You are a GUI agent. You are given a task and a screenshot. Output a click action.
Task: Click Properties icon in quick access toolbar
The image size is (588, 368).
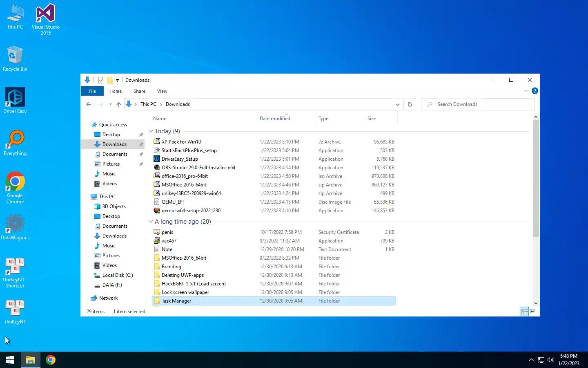click(x=101, y=80)
